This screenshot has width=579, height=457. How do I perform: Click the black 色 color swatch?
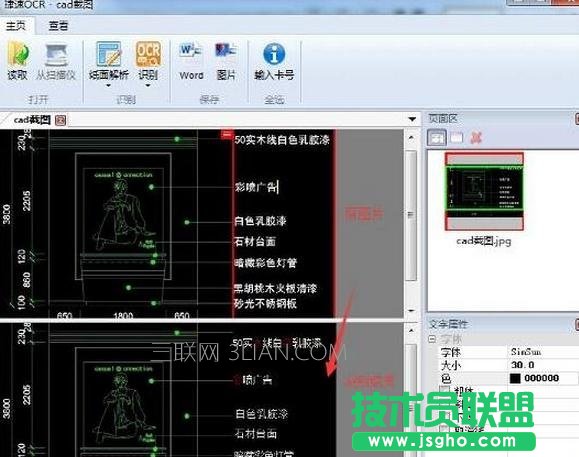tap(515, 378)
